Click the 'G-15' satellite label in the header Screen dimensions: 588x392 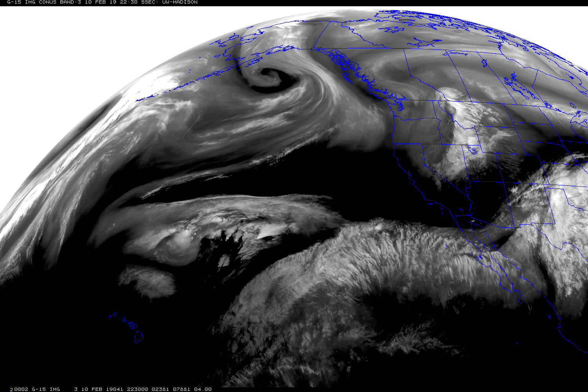[14, 2]
